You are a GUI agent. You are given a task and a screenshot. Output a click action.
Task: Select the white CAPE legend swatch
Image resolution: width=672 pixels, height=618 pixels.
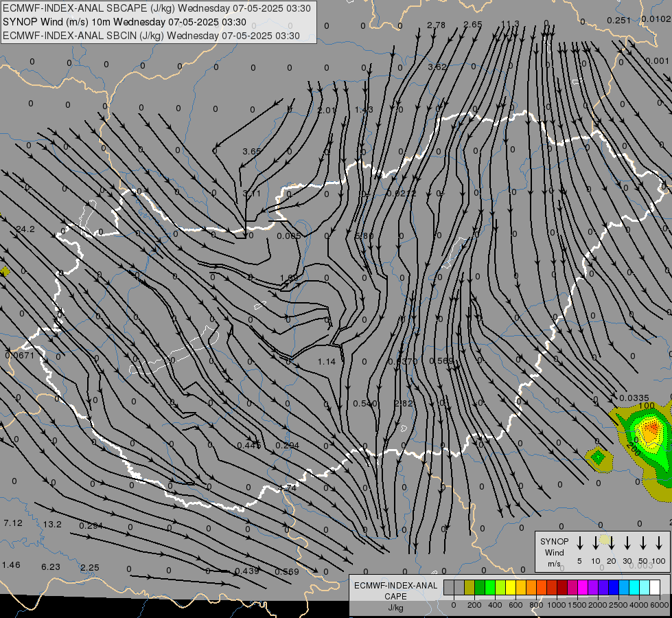point(654,588)
